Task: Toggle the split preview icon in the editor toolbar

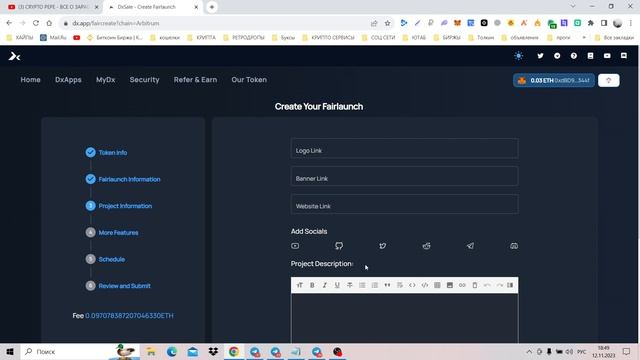Action: [x=510, y=285]
